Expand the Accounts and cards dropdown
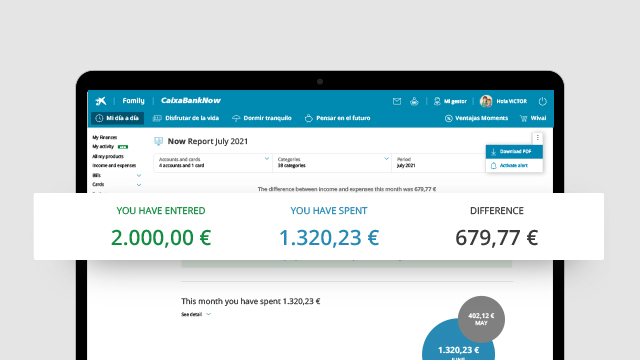The image size is (640, 360). coord(213,163)
